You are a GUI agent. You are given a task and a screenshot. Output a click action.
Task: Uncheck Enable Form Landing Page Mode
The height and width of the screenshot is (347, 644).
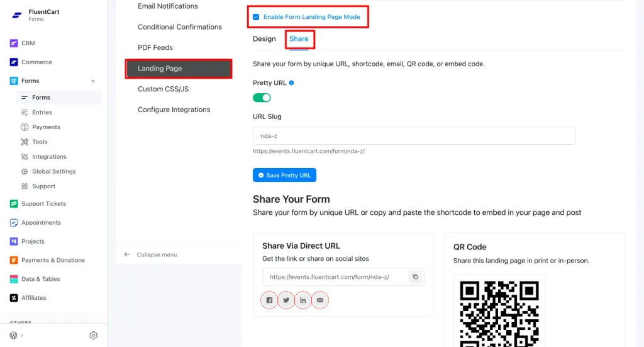point(257,17)
